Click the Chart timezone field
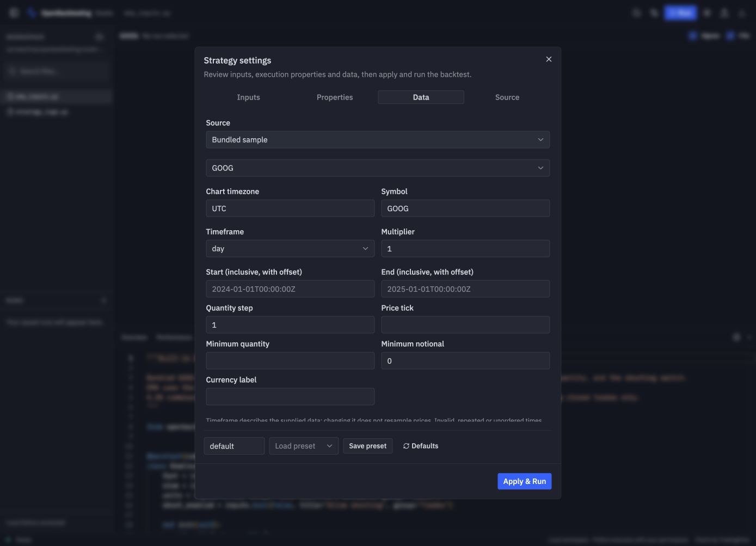 pyautogui.click(x=290, y=208)
